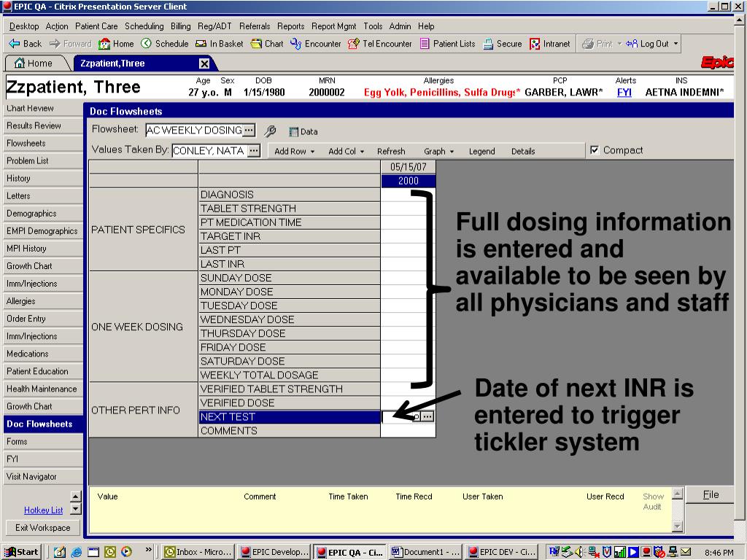Viewport: 747px width, 560px height.
Task: Select the WEEKLY TOTAL DOSAGE row
Action: 289,376
